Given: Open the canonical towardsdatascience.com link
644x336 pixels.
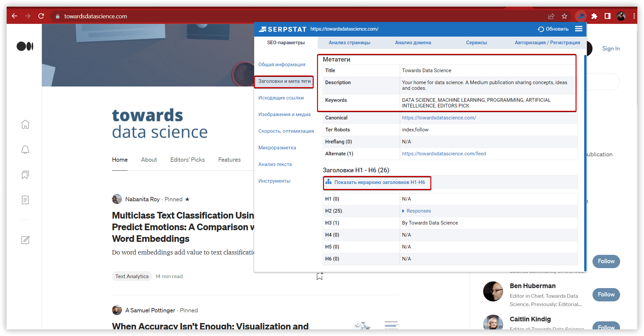Looking at the screenshot, I should (439, 118).
